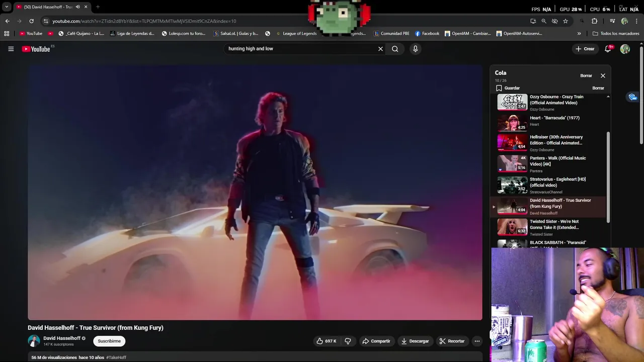Open Todos los marcadores folder
The width and height of the screenshot is (644, 362).
pyautogui.click(x=616, y=34)
